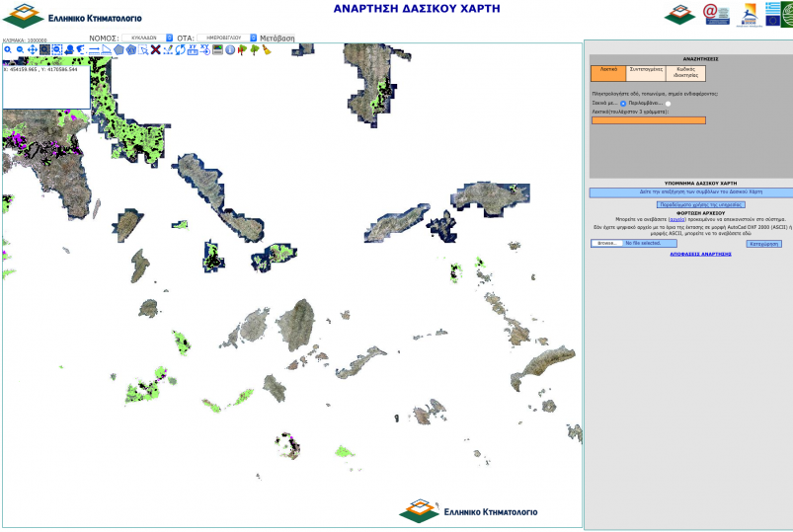Select the Λεκτικό search tab
Image resolution: width=793 pixels, height=532 pixels.
pyautogui.click(x=608, y=72)
